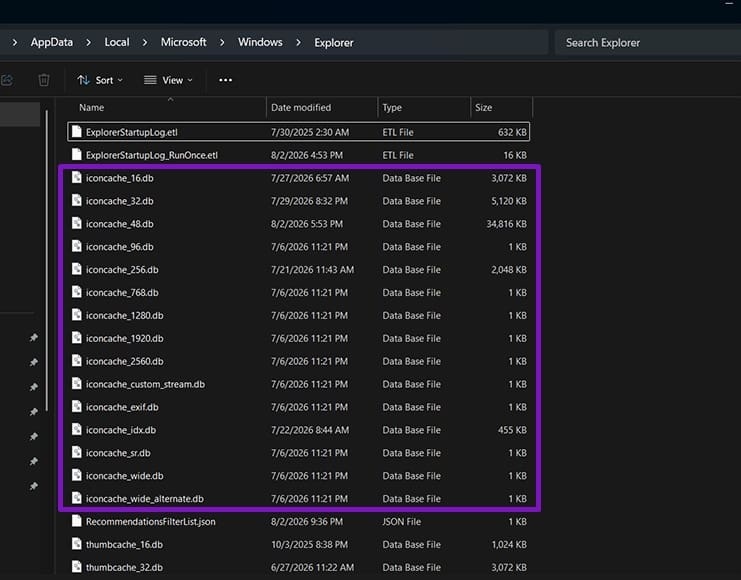Screen dimensions: 741x580
Task: Click the thumbcache_16.db file icon
Action: click(77, 544)
